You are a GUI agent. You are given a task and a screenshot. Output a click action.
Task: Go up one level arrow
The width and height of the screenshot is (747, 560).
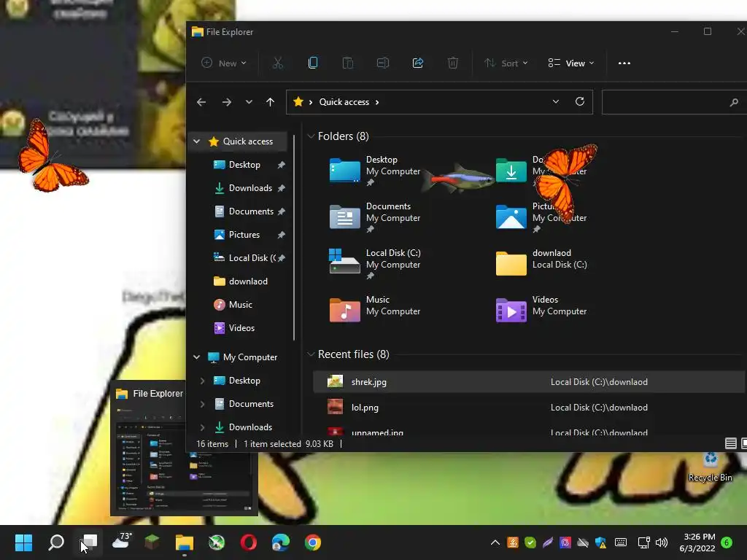click(x=270, y=102)
